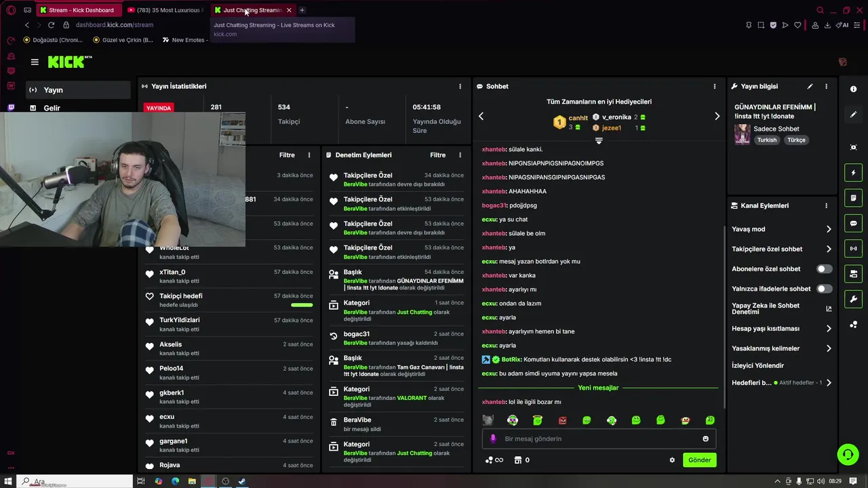Viewport: 868px width, 488px height.
Task: Click BotRix username in chat
Action: (x=511, y=360)
